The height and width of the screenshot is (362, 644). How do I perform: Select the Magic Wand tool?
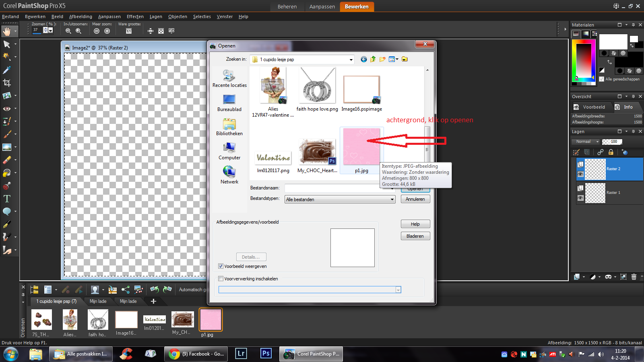(x=7, y=57)
